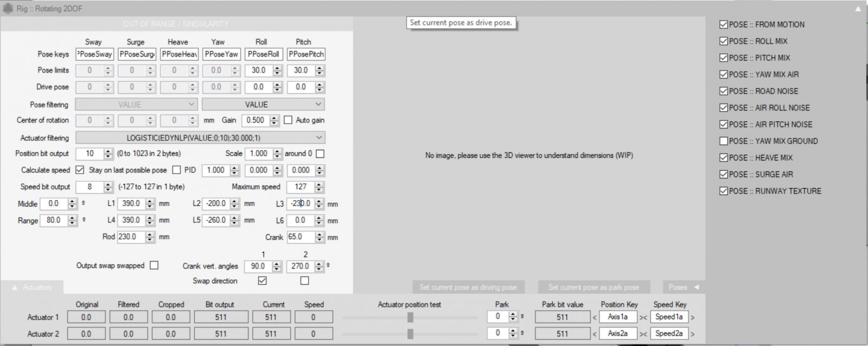Toggle POSE :: FROM MOTION checkbox

click(723, 24)
